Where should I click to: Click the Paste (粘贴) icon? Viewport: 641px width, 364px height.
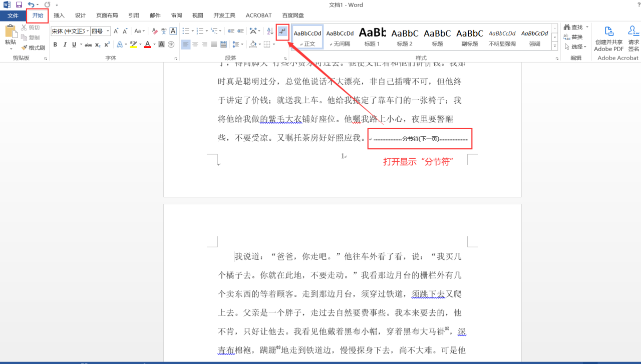(x=10, y=31)
